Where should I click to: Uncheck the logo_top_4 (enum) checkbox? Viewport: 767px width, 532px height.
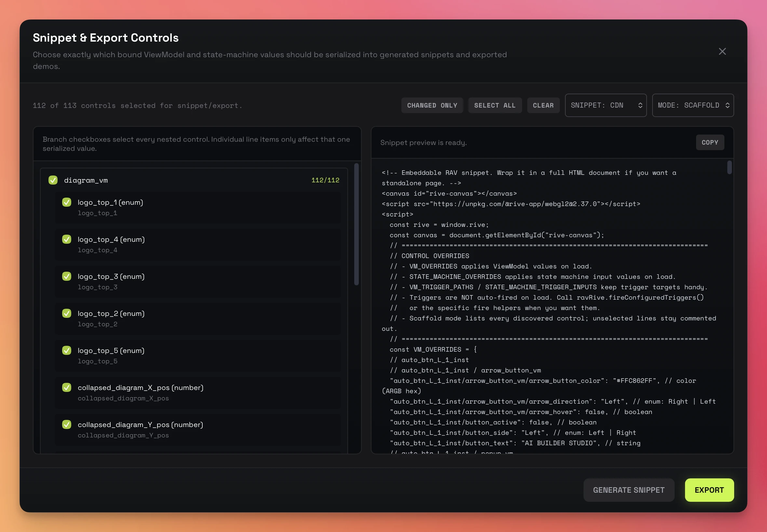[67, 239]
